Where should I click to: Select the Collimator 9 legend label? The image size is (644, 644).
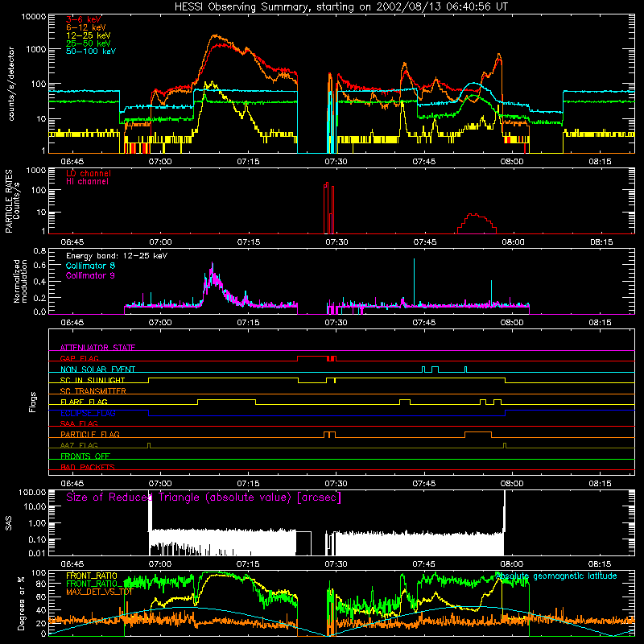pyautogui.click(x=90, y=275)
